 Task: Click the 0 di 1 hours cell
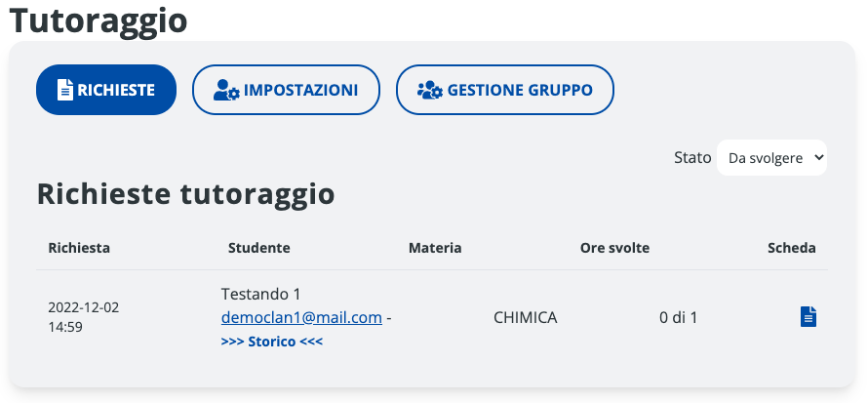(x=679, y=317)
